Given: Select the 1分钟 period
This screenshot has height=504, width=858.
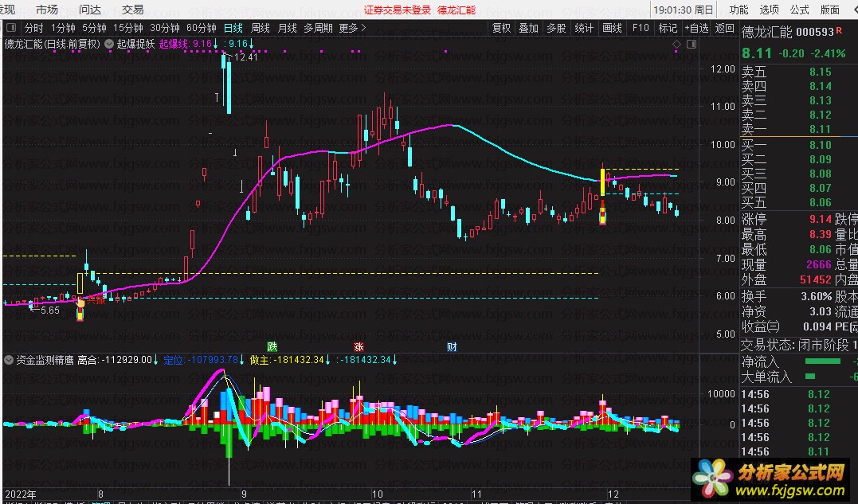Looking at the screenshot, I should pos(63,27).
